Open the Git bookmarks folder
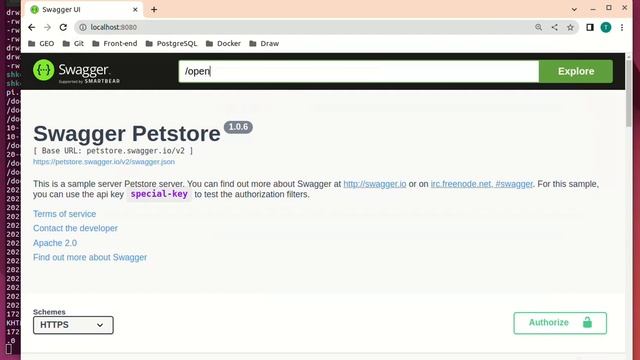Screen dimensions: 640x360 (x=73, y=43)
